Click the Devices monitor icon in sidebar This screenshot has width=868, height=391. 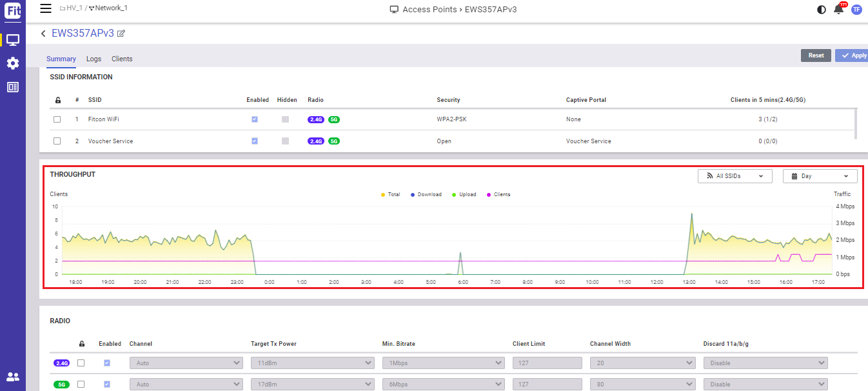pyautogui.click(x=13, y=40)
